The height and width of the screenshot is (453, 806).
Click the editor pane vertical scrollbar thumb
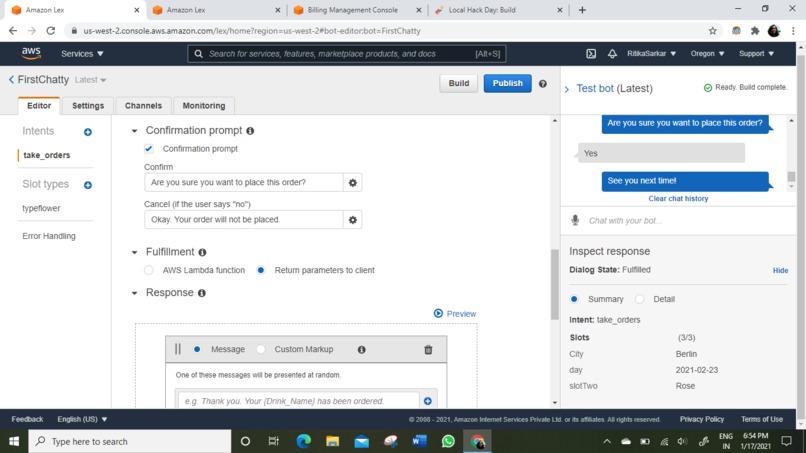[x=555, y=284]
